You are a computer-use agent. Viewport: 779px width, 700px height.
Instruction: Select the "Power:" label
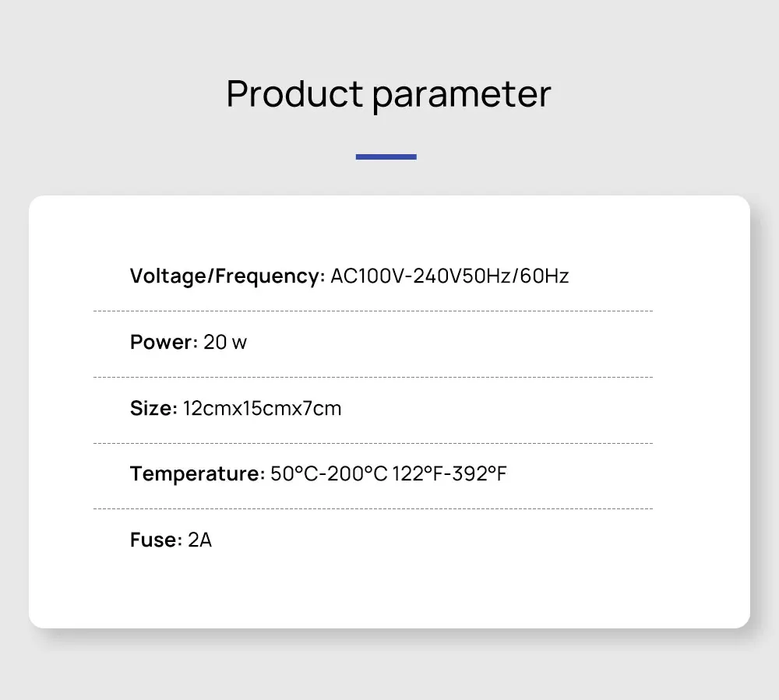pos(164,342)
